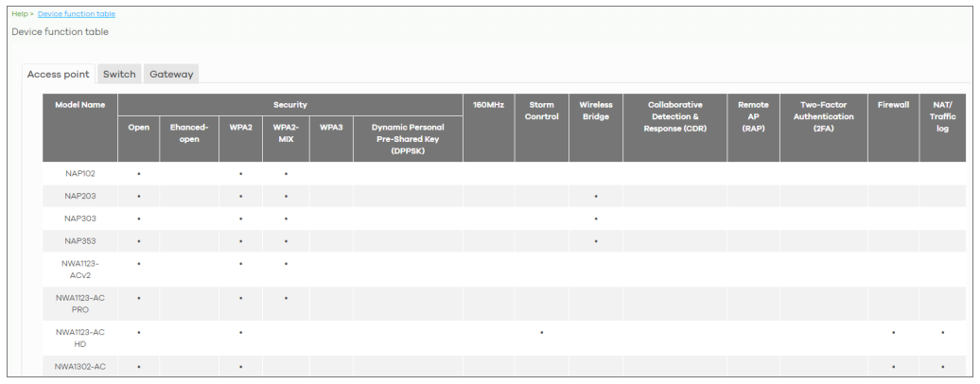Image resolution: width=980 pixels, height=384 pixels.
Task: Click the Wireless Bridge column header
Action: (595, 110)
